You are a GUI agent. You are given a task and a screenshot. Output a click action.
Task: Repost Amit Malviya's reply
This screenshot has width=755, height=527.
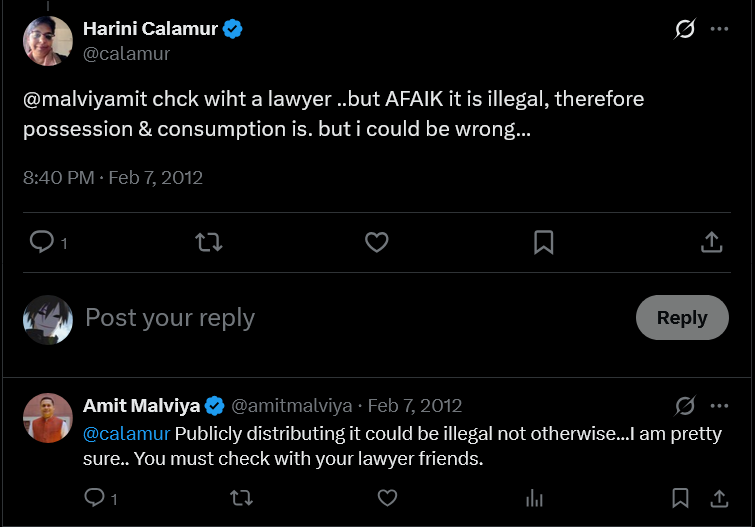click(x=241, y=498)
